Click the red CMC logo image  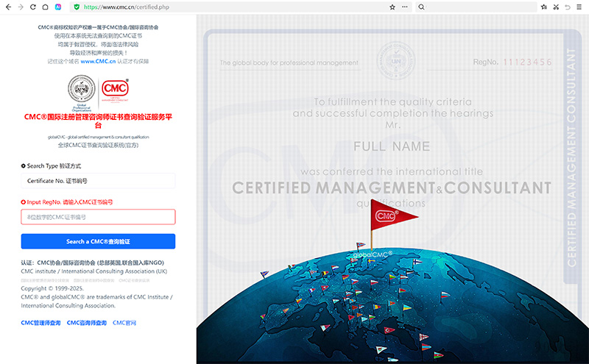[x=115, y=89]
